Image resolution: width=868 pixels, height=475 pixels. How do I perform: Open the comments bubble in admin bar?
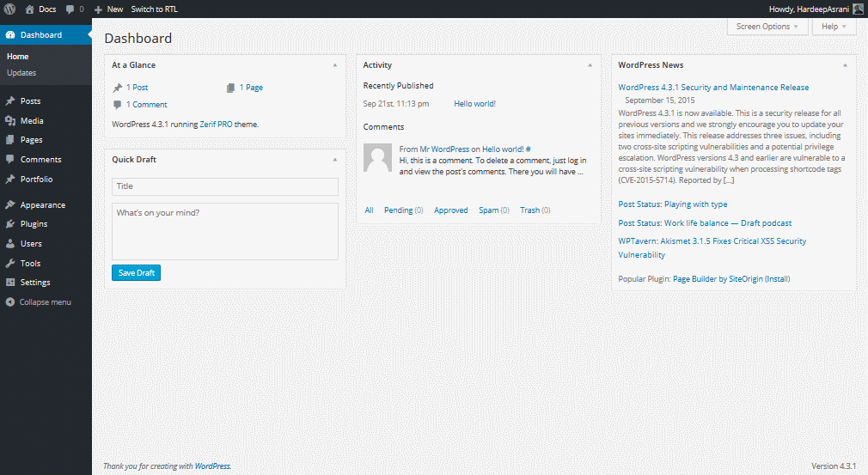click(75, 9)
